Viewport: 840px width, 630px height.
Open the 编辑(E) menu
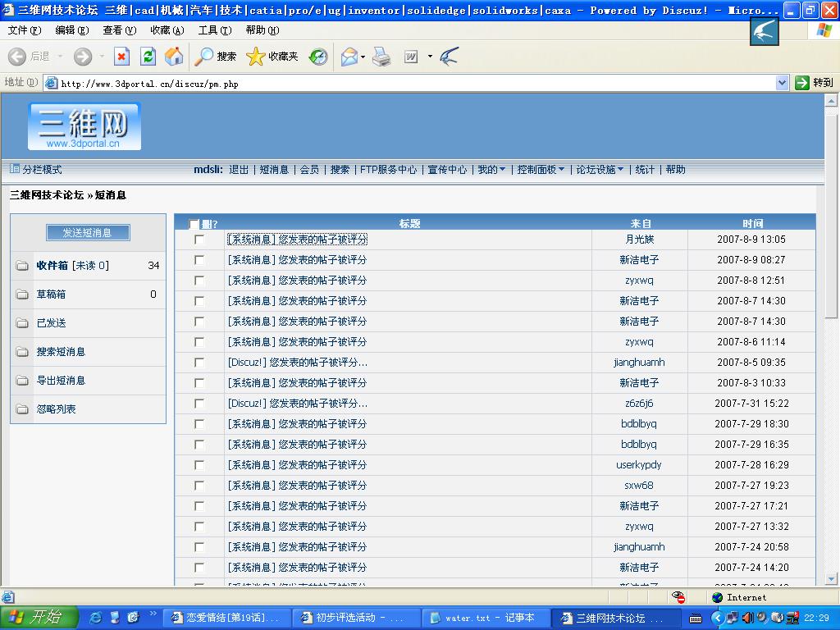(72, 30)
